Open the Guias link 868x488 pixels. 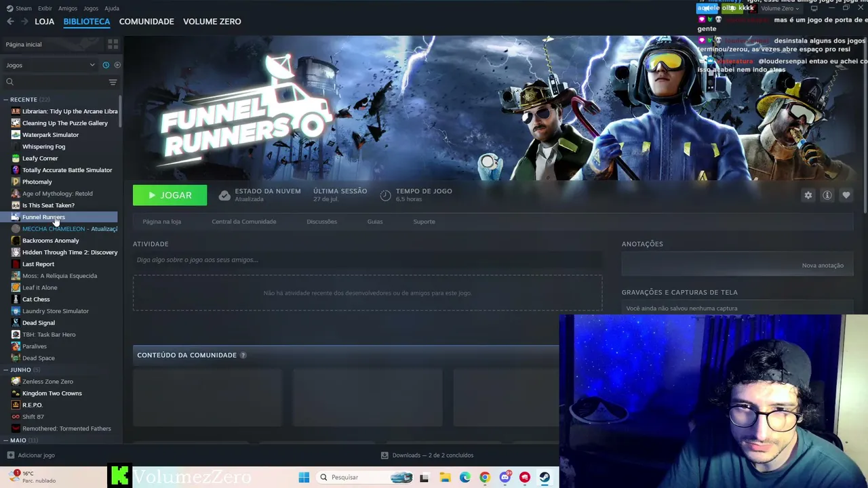pyautogui.click(x=375, y=222)
